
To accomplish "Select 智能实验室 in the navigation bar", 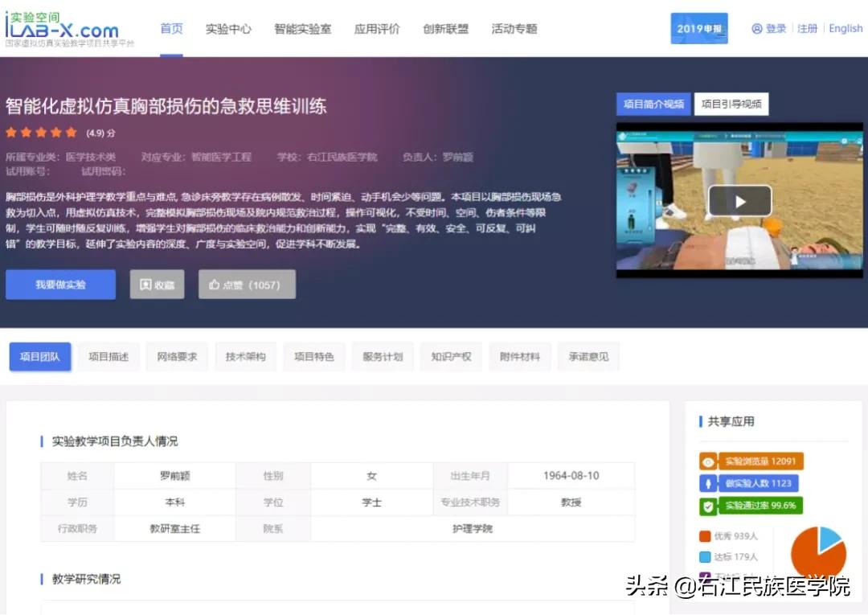I will [303, 28].
